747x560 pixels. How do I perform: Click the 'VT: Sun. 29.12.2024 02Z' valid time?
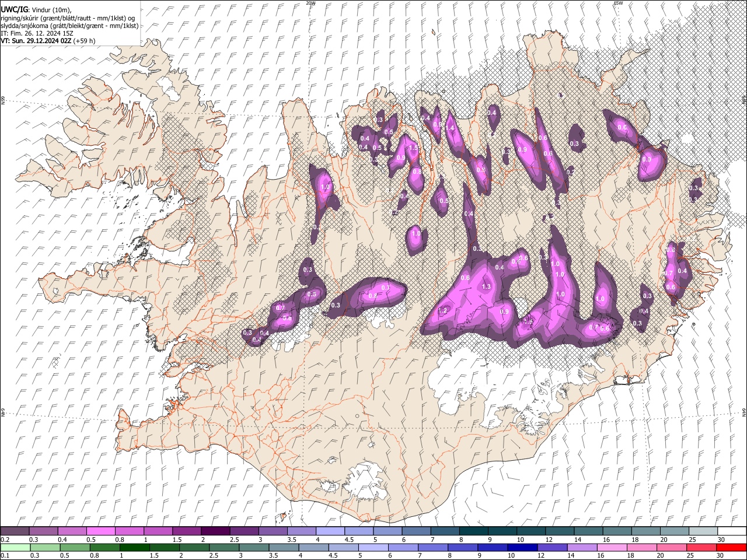[36, 41]
